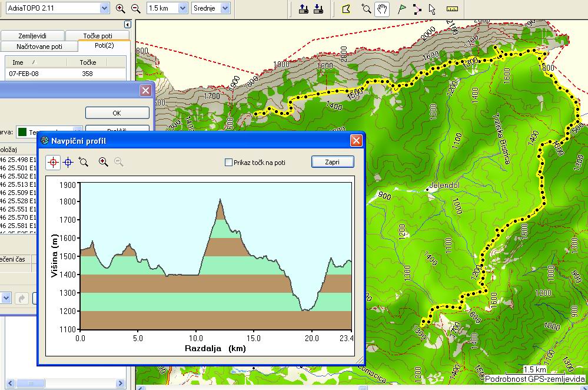Click the dark green track color swatch
Viewport: 588px width, 390px height.
pos(22,131)
